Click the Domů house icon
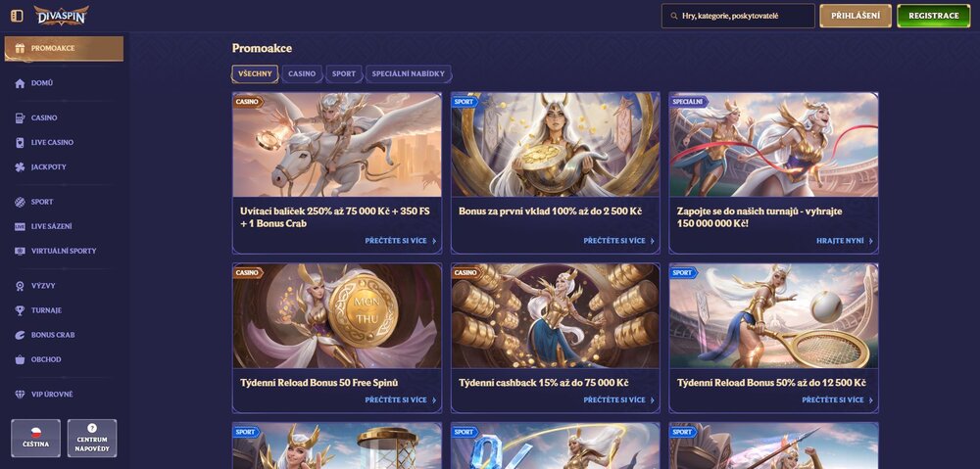The width and height of the screenshot is (980, 469). [x=20, y=83]
